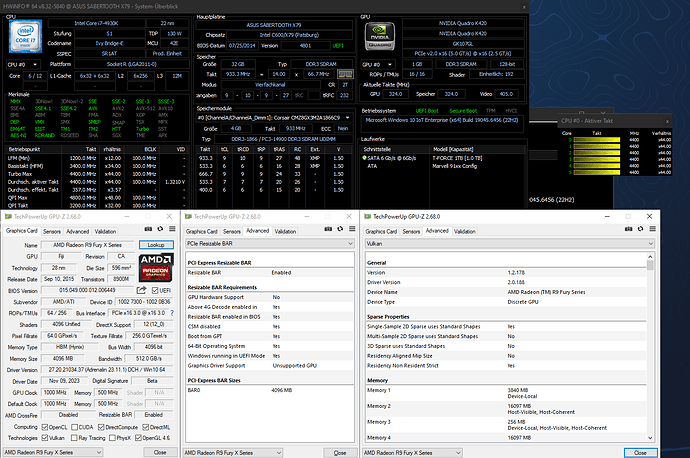Click the up arrow of the Vulkan list scrollbar
690x458 pixels.
(x=650, y=256)
